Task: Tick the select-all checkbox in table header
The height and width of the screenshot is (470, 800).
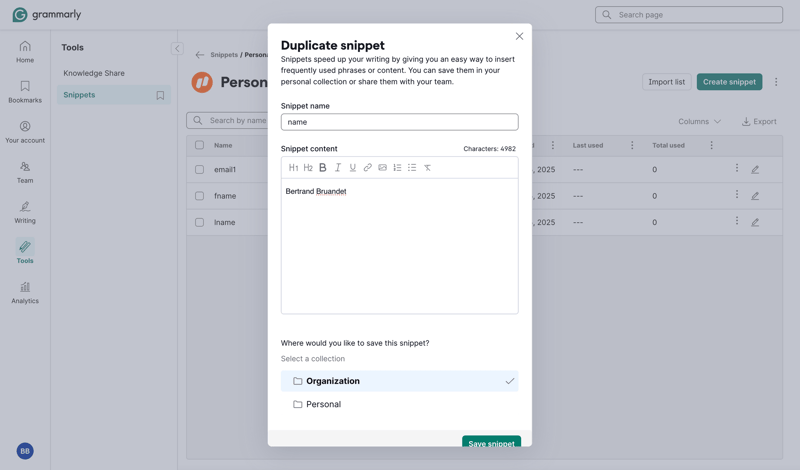Action: click(x=199, y=145)
